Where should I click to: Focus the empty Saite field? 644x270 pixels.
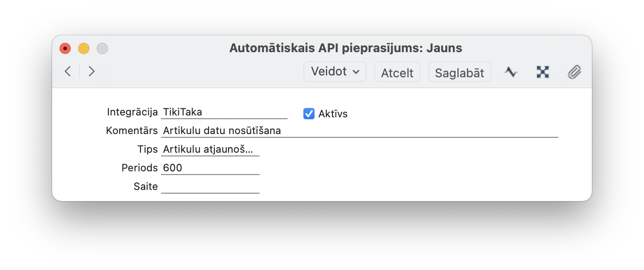click(x=210, y=187)
